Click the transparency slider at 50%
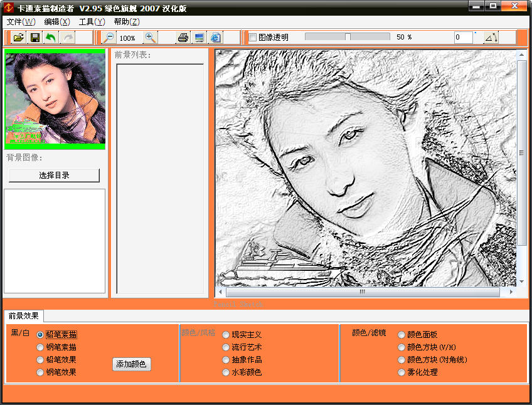 [x=348, y=37]
